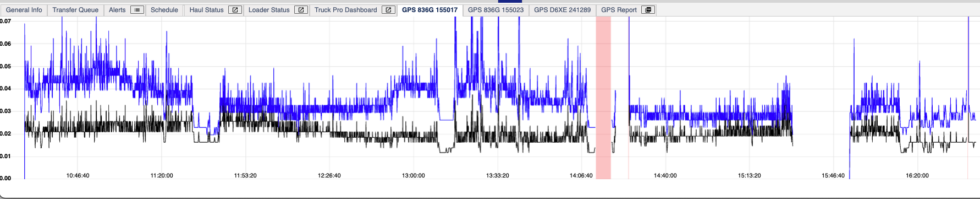
Task: Open the Alerts tab
Action: (x=117, y=10)
